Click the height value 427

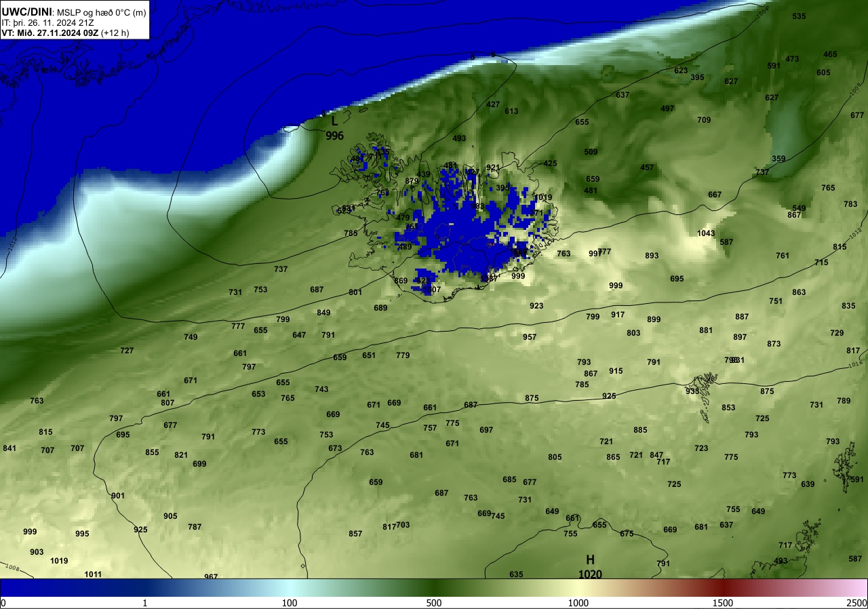(494, 105)
